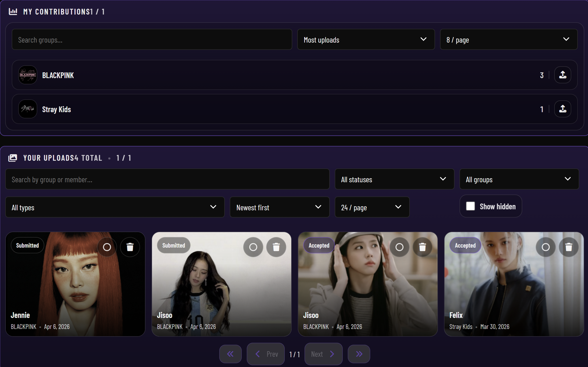This screenshot has height=367, width=588.
Task: Open the All statuses filter dropdown
Action: point(394,179)
